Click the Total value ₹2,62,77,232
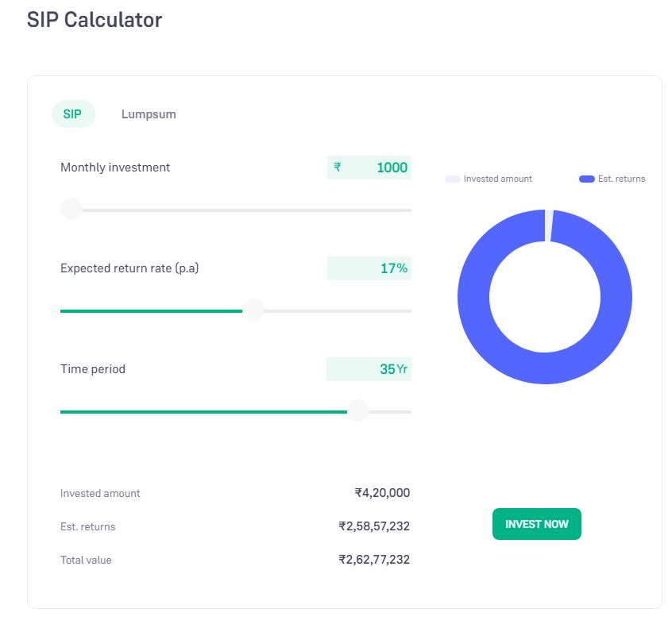The height and width of the screenshot is (628, 672). (374, 560)
